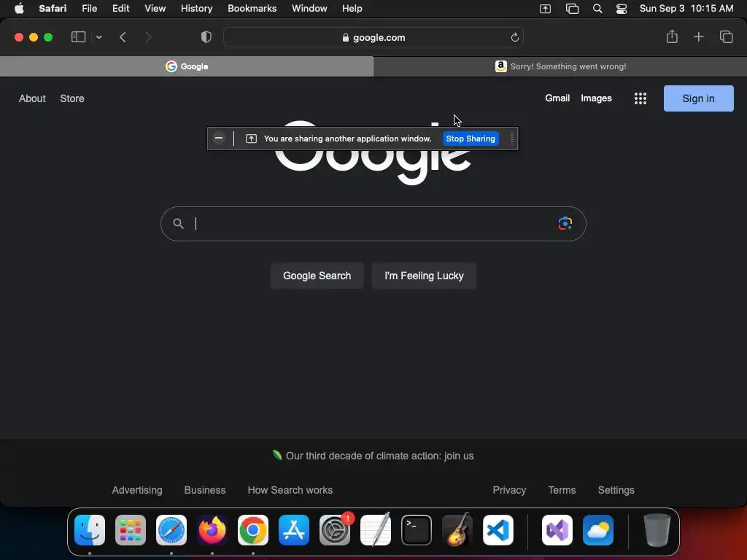Toggle the Safari sidebar button
Screen dimensions: 747x560
78,37
